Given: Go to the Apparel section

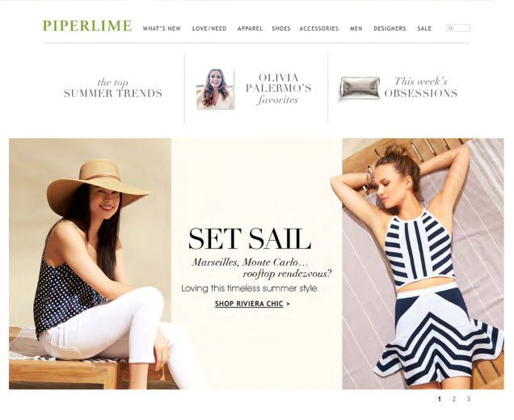Looking at the screenshot, I should [250, 28].
